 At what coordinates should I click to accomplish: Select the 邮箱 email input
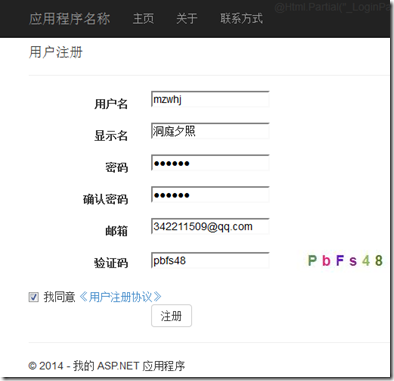(210, 226)
